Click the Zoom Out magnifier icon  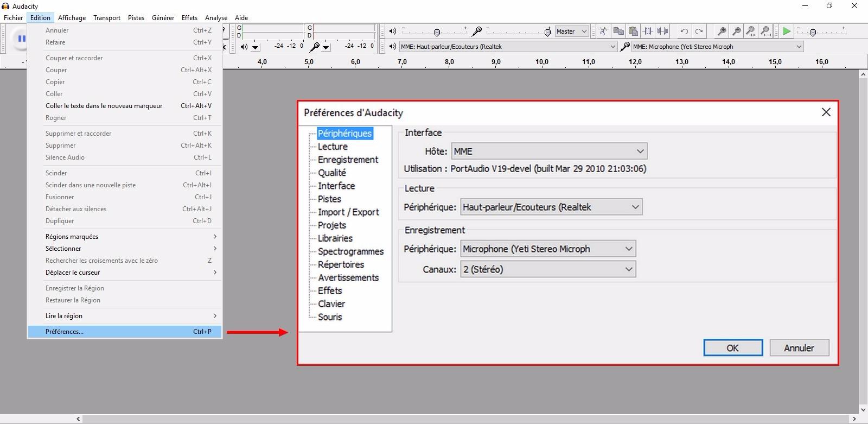tap(736, 31)
